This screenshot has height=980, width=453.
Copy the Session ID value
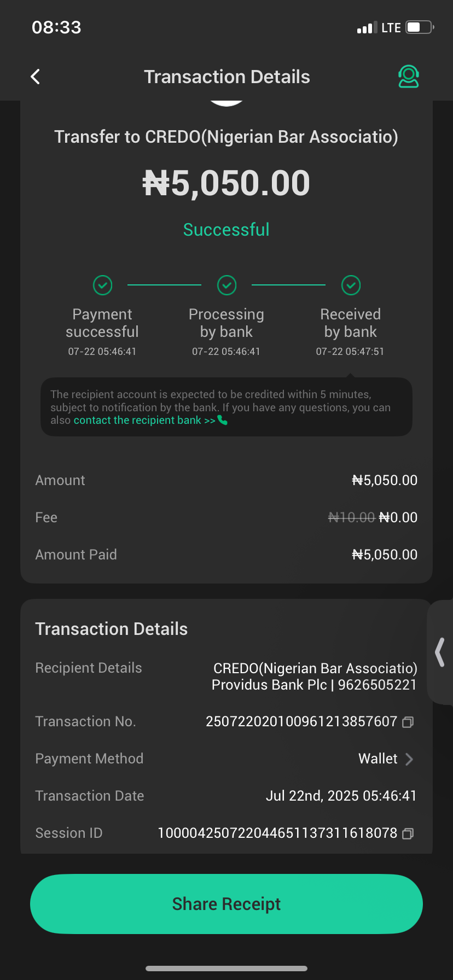pyautogui.click(x=408, y=834)
